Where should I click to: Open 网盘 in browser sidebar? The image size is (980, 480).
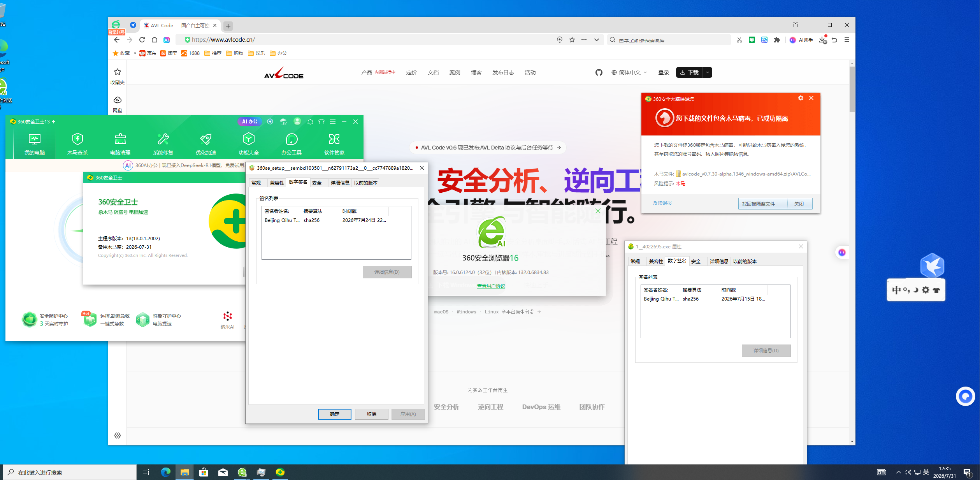118,105
